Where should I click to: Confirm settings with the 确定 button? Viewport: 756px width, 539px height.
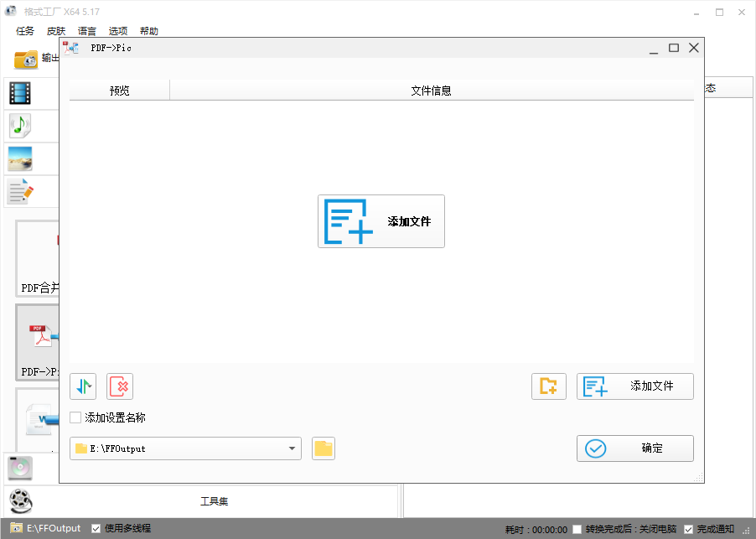(634, 448)
